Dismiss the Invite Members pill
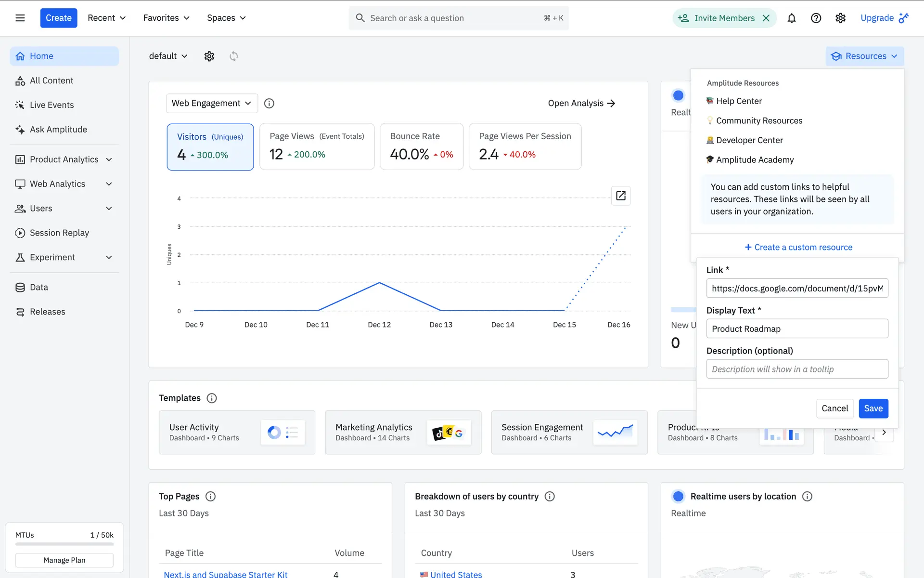Viewport: 924px width, 578px height. pyautogui.click(x=766, y=18)
